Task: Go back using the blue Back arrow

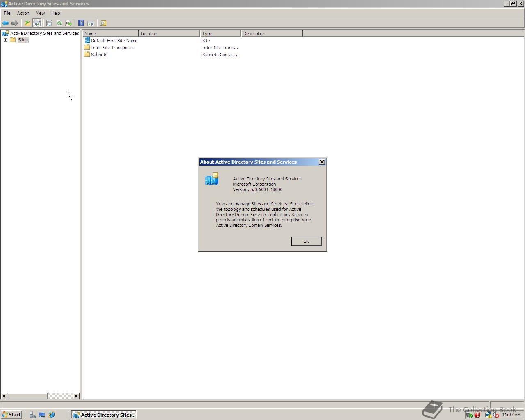Action: point(5,23)
